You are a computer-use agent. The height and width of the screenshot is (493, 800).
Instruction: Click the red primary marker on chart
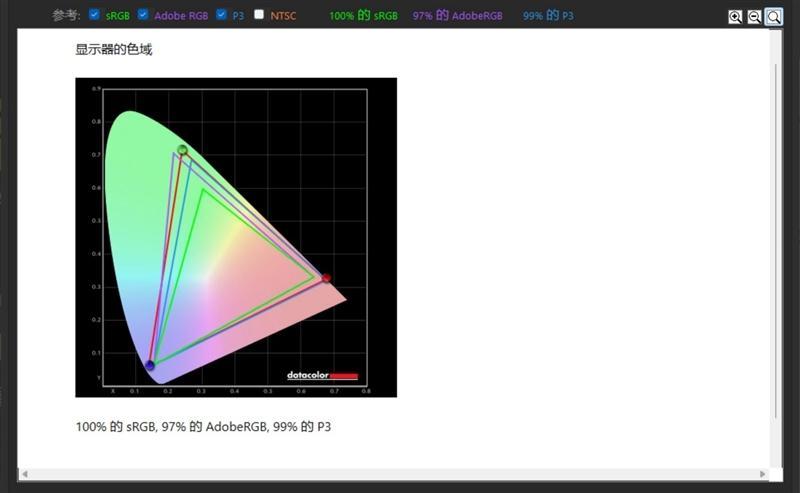click(x=326, y=278)
